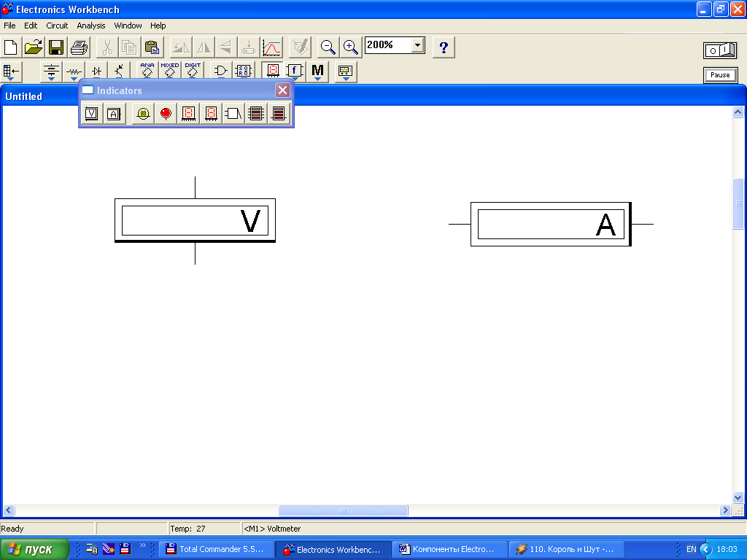Screen dimensions: 747x560
Task: Click the horizontal scrollbar thumb
Action: 343,510
